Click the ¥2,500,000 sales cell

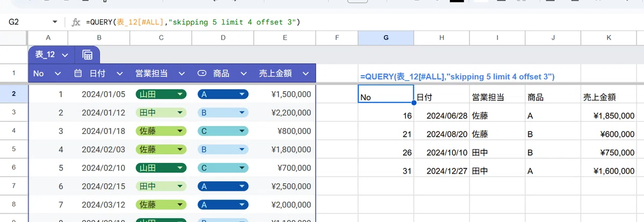[x=285, y=186]
